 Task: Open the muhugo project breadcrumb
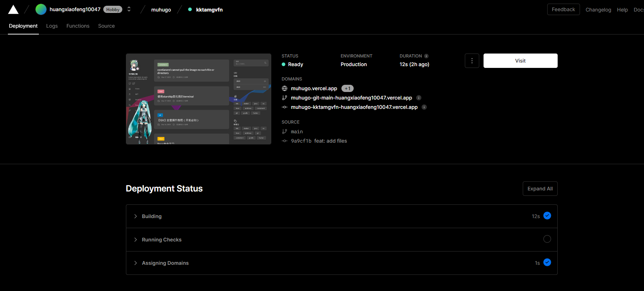(161, 10)
